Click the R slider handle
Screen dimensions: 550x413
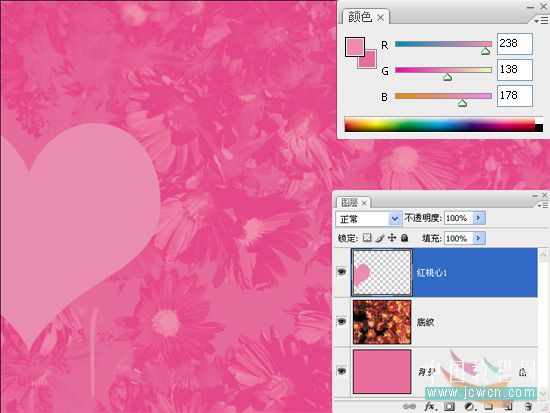[485, 51]
